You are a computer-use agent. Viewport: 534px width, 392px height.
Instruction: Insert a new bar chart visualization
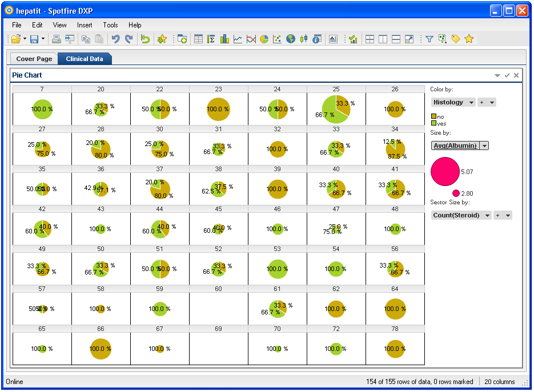click(x=224, y=39)
